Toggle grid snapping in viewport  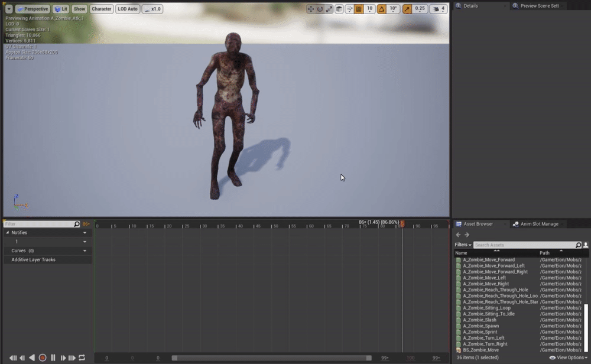(359, 9)
